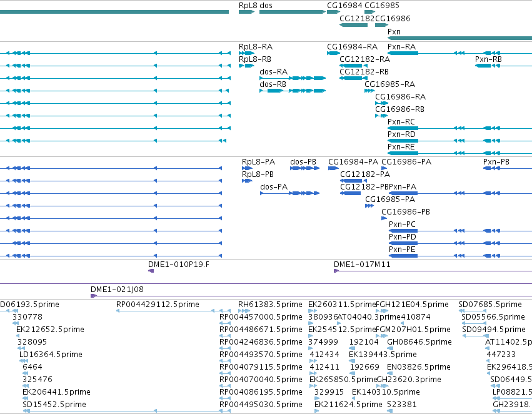Select the CG16984 gene label

(344, 6)
